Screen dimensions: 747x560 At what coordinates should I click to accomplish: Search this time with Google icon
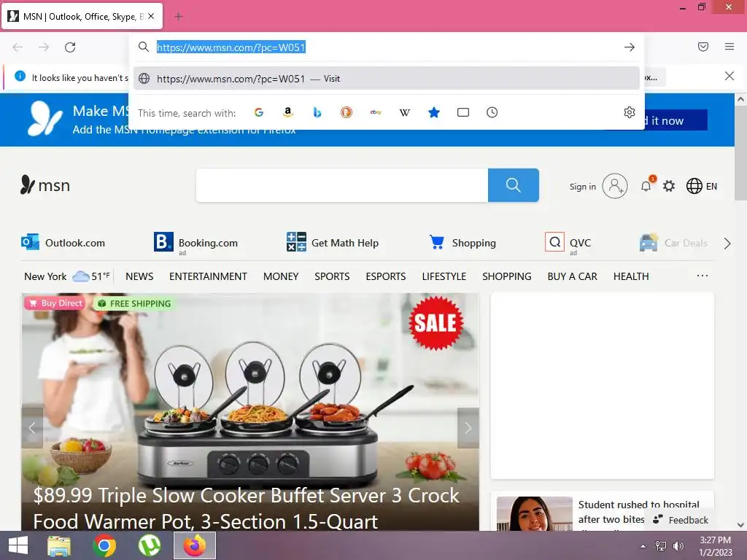(259, 112)
